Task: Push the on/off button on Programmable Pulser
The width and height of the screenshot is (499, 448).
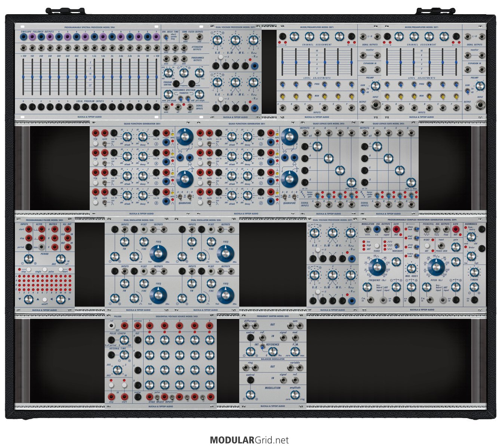Action: click(x=45, y=300)
